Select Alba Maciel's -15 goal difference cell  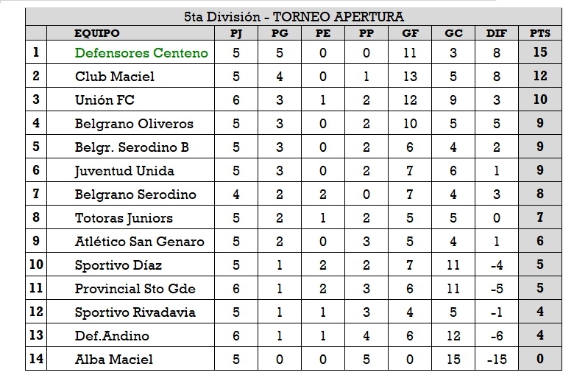coord(497,359)
